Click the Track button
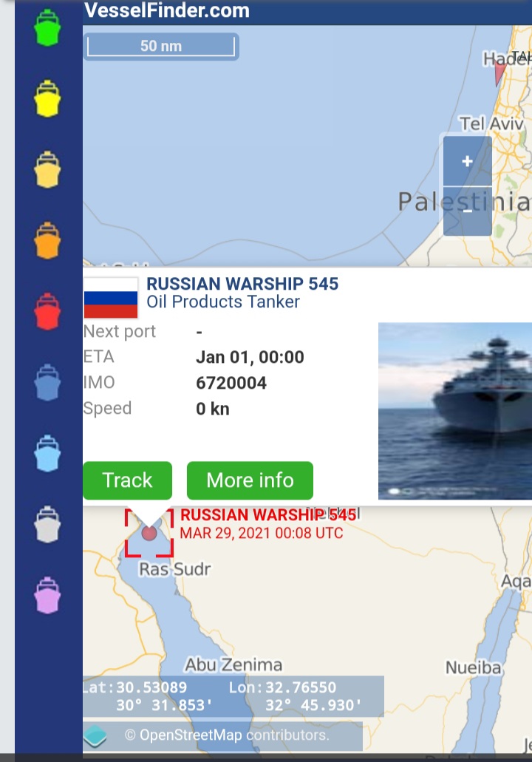 click(x=127, y=480)
